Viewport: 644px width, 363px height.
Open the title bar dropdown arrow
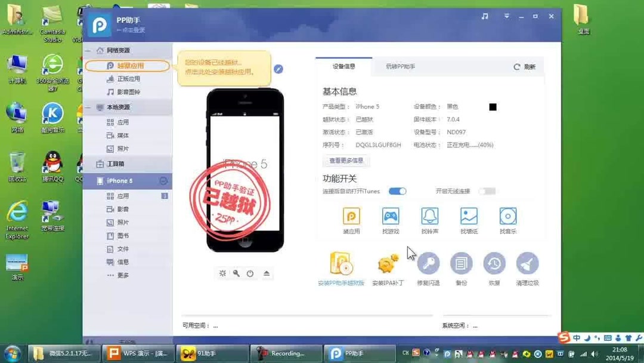coord(506,16)
